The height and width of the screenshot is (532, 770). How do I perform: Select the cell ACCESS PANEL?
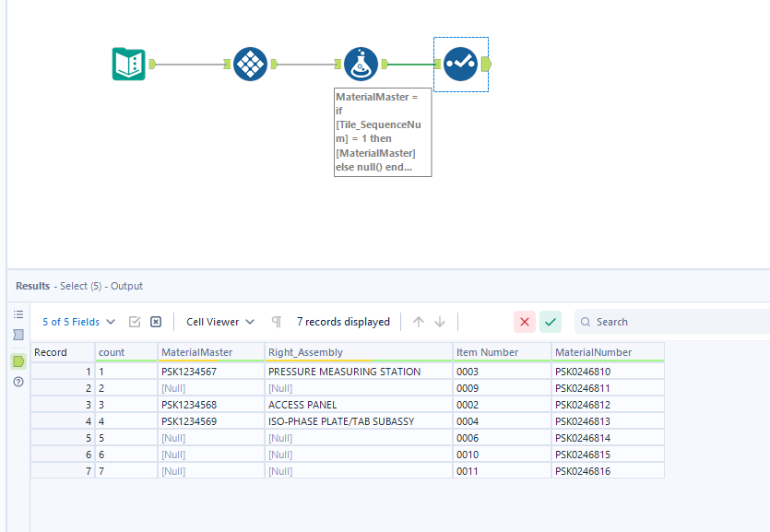(x=359, y=405)
